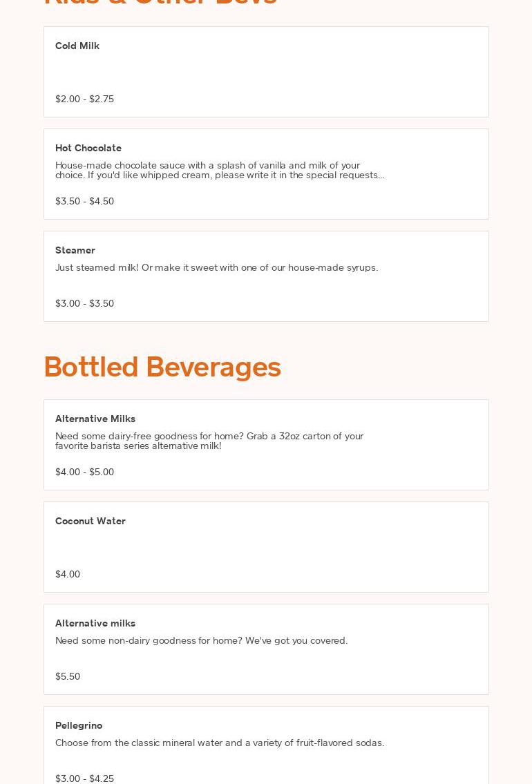Click the $5.50 price label

point(68,676)
